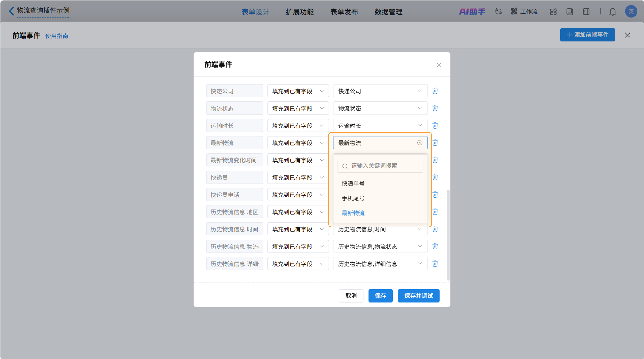This screenshot has width=644, height=359.
Task: Expand 快递公司 target field dropdown
Action: 380,91
